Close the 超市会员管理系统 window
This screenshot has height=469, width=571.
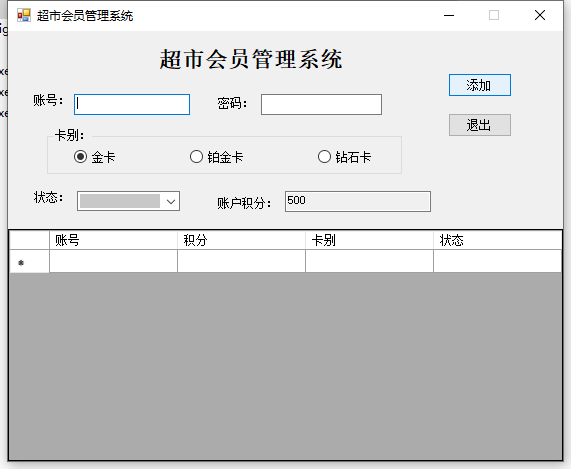[x=540, y=15]
